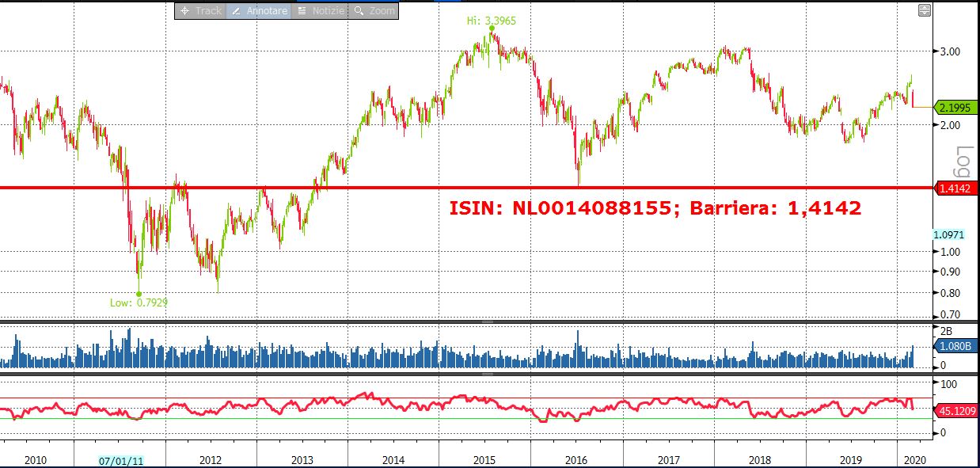Click the Low: 0.7929 marker label
The width and height of the screenshot is (980, 468).
139,302
